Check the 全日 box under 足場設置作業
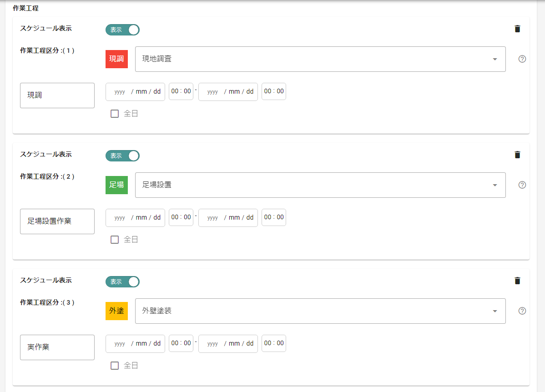This screenshot has height=392, width=545. point(115,240)
